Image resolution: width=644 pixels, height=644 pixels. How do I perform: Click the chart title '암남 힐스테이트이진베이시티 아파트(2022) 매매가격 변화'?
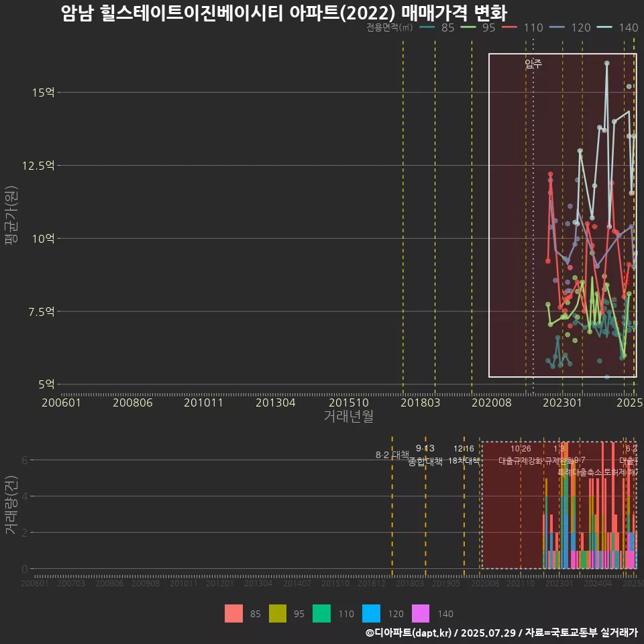(x=284, y=13)
